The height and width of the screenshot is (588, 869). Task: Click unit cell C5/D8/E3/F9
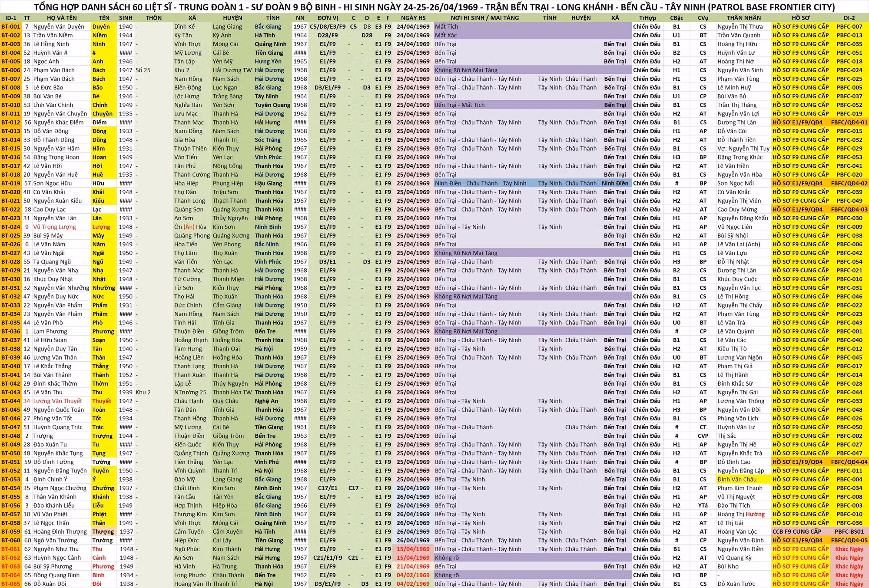(x=328, y=26)
